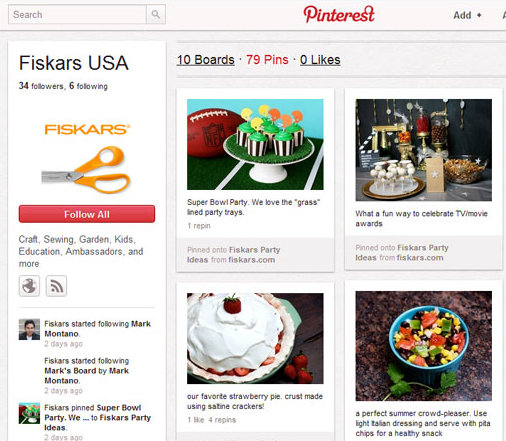Click fiskars.com source link under awards pin
This screenshot has height=441, width=506.
420,258
